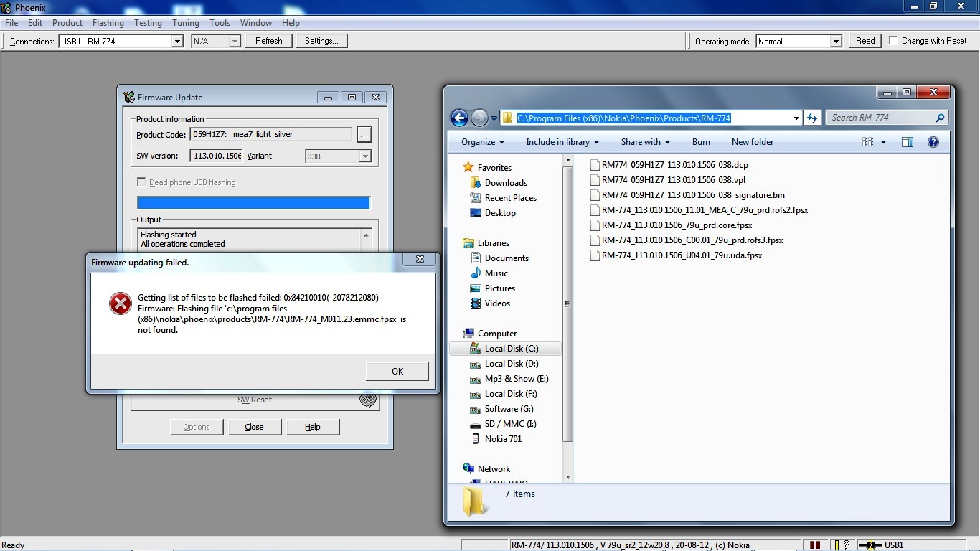The width and height of the screenshot is (980, 551).
Task: Toggle the Change with Reset checkbox
Action: [x=893, y=41]
